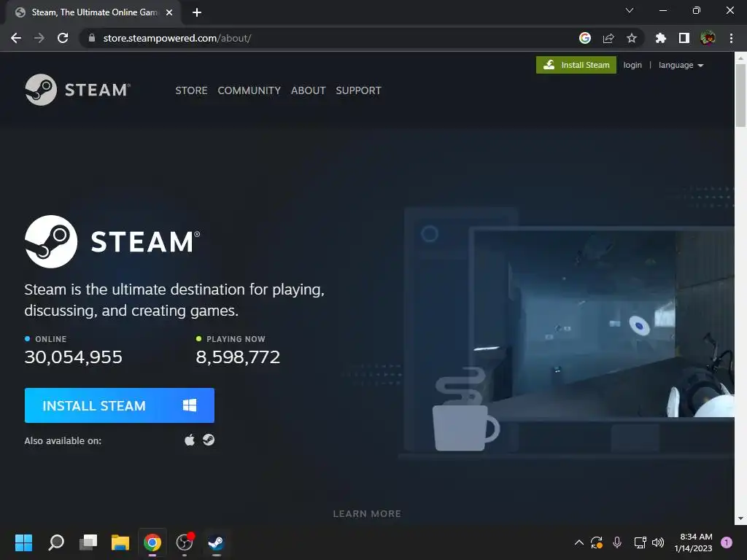Open the STORE menu
The image size is (747, 560).
191,90
